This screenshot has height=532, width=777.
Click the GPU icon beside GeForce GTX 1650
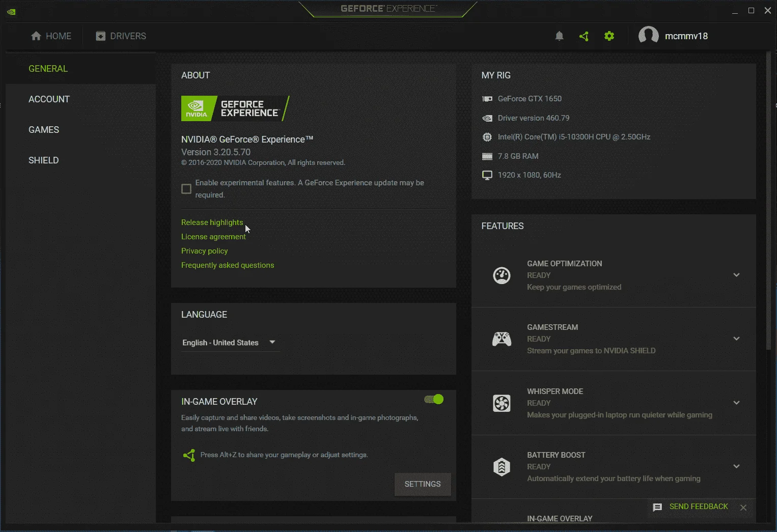487,99
